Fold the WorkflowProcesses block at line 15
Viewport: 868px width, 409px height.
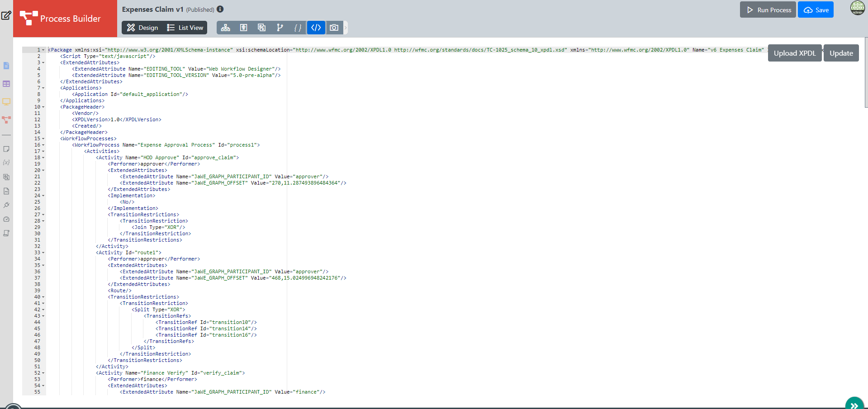pyautogui.click(x=43, y=138)
